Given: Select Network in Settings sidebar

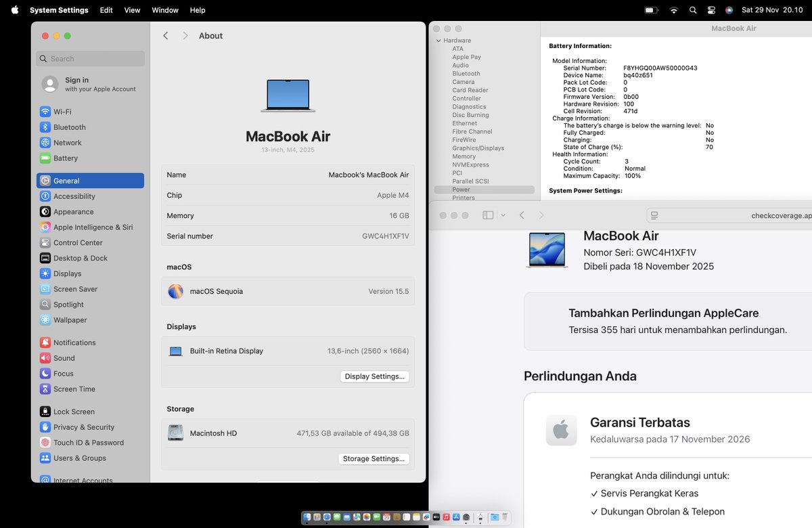Looking at the screenshot, I should (90, 143).
